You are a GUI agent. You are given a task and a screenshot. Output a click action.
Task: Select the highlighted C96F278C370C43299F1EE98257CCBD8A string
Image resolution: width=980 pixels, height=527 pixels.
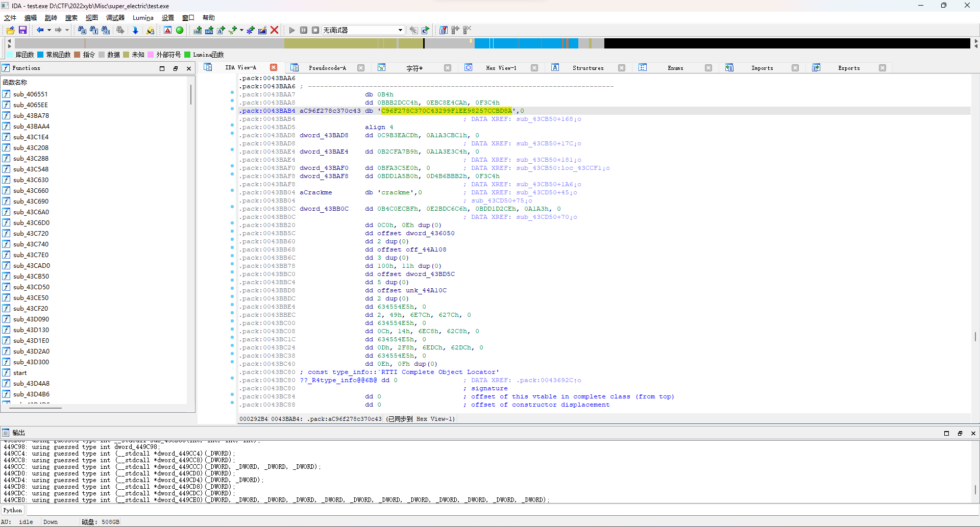click(x=447, y=111)
